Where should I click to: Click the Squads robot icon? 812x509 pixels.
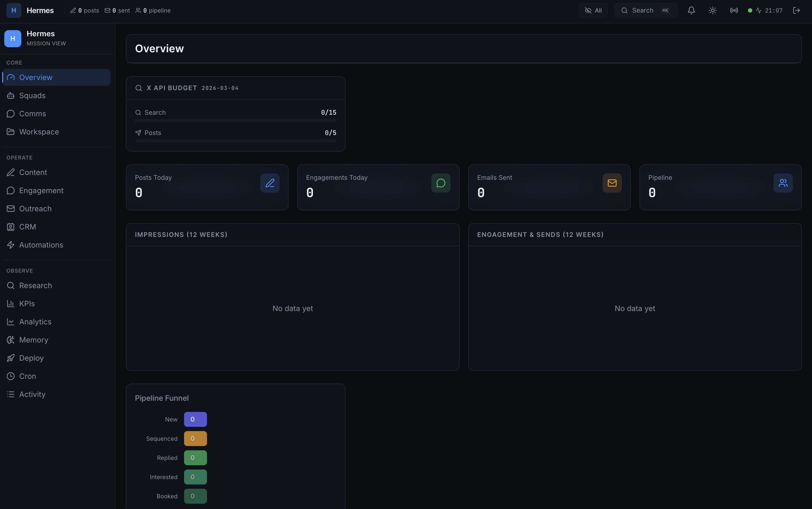point(11,96)
